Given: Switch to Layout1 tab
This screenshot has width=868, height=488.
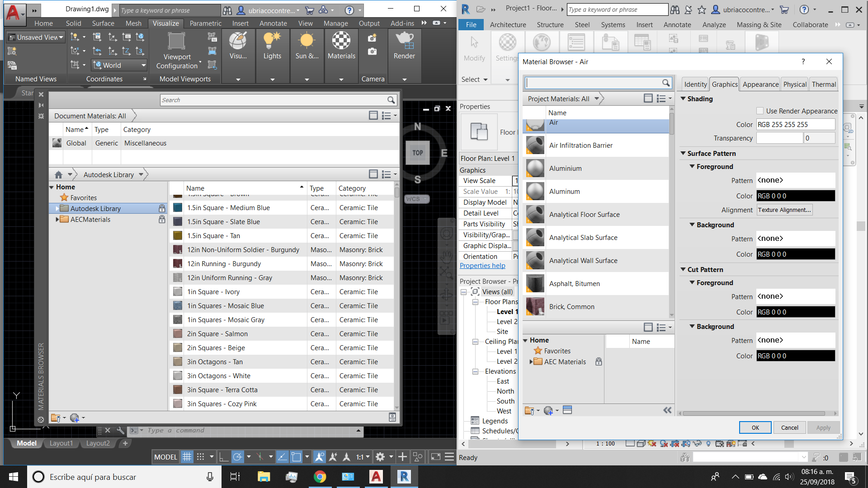Looking at the screenshot, I should click(x=61, y=443).
